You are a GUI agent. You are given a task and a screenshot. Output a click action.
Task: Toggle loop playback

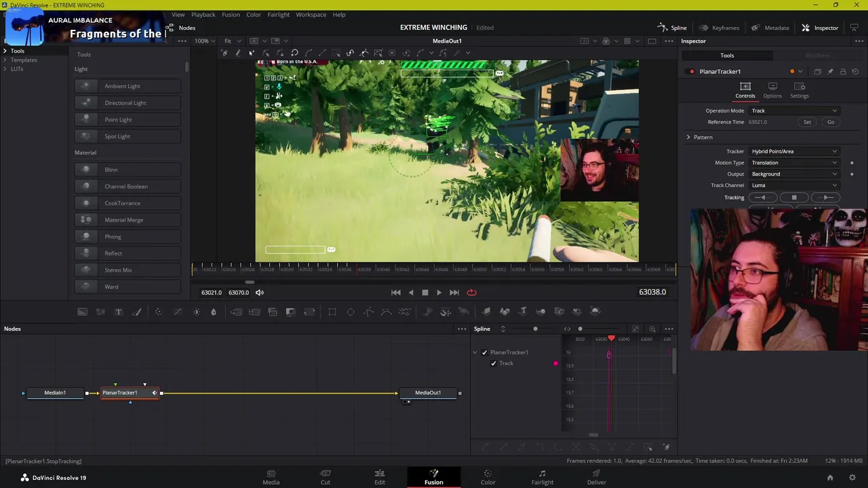pos(471,292)
